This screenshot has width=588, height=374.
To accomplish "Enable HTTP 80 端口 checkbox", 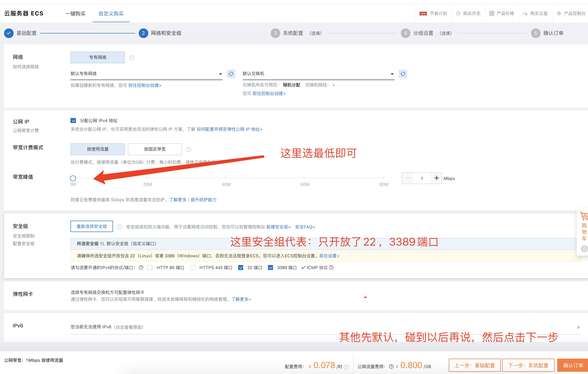I will (150, 267).
